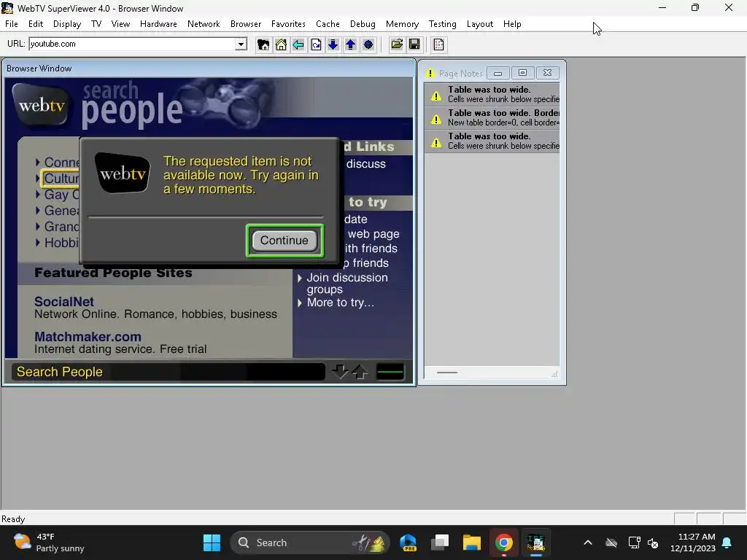Open the Testing menu

pyautogui.click(x=442, y=24)
